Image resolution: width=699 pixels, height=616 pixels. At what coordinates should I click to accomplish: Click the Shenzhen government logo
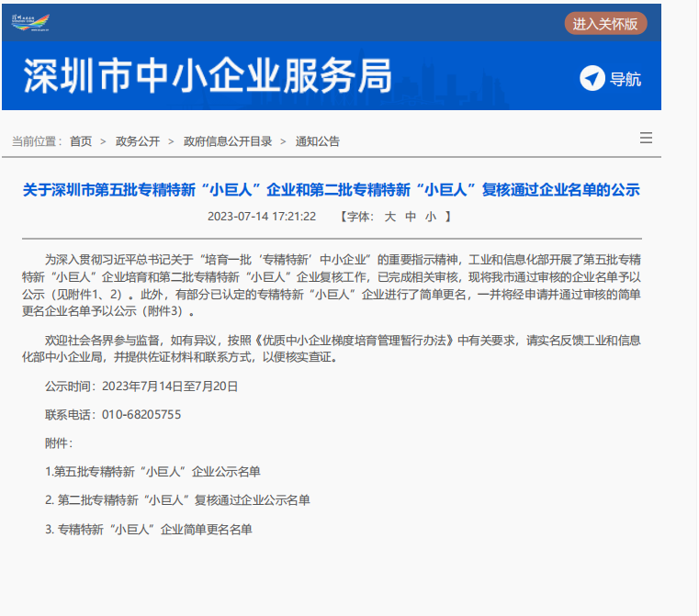click(x=31, y=21)
